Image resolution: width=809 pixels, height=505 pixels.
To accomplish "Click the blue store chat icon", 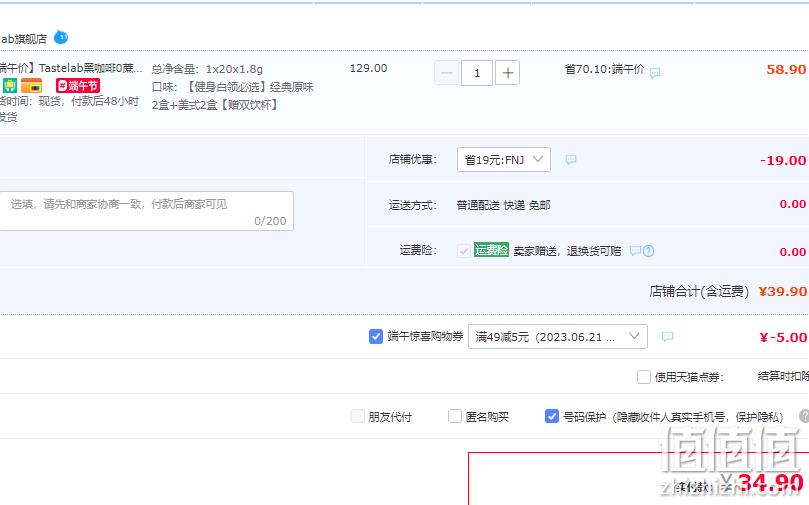I will pos(61,38).
